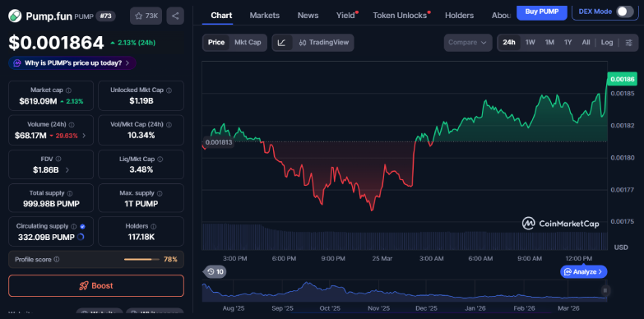Expand FDV details chevron
The image size is (644, 319).
[67, 170]
